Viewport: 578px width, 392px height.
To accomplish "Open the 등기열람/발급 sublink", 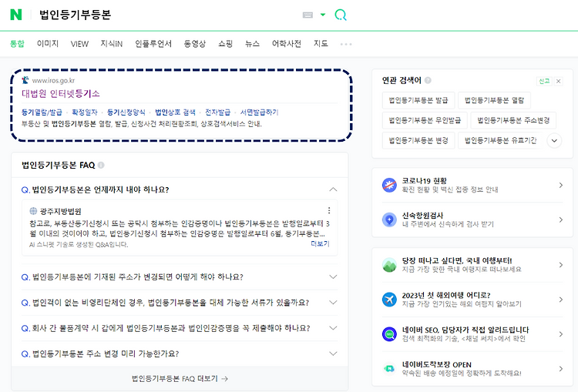I will coord(42,112).
